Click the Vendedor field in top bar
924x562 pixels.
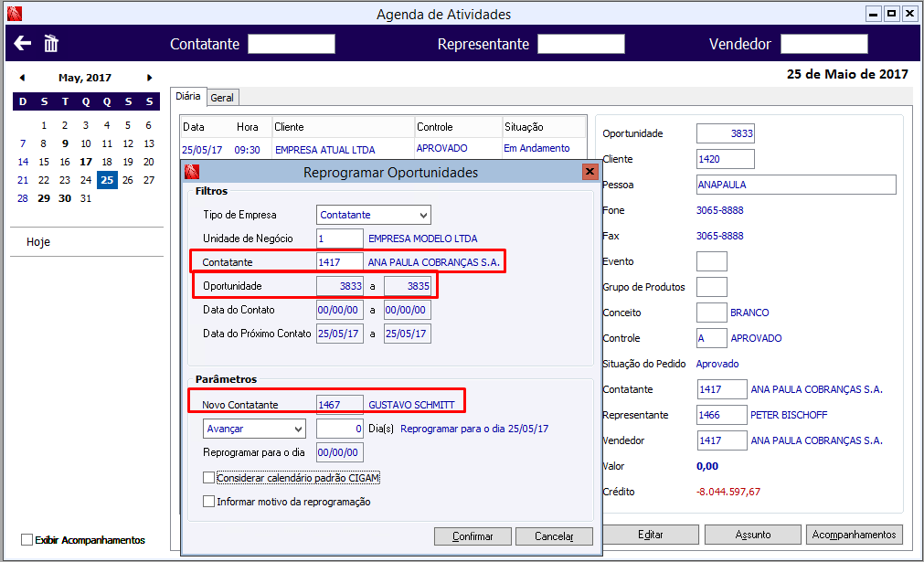coord(823,44)
